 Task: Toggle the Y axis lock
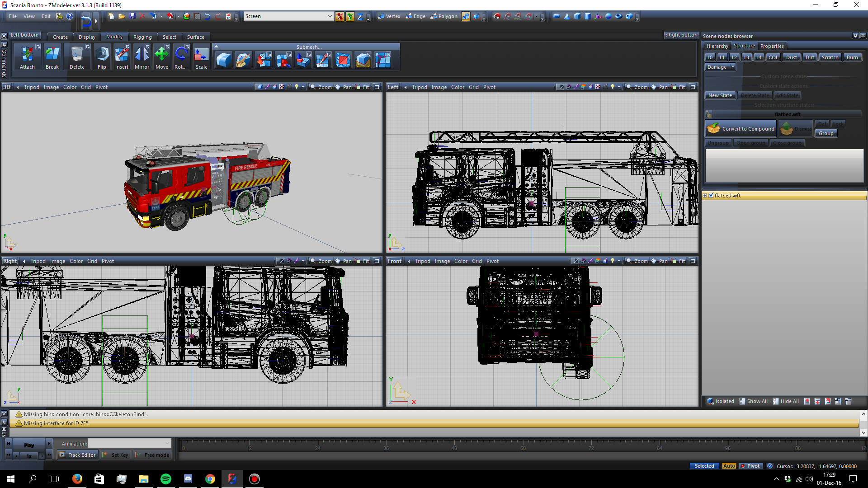coord(350,17)
